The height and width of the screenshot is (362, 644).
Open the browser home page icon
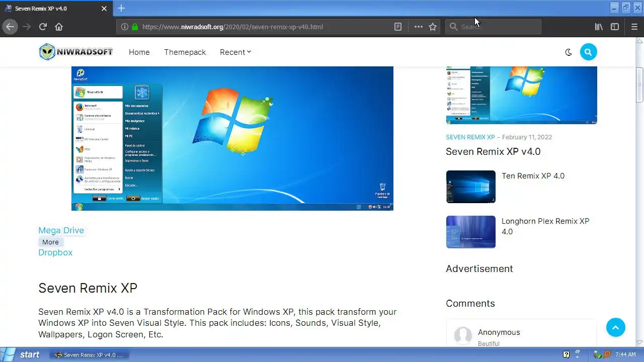[59, 27]
